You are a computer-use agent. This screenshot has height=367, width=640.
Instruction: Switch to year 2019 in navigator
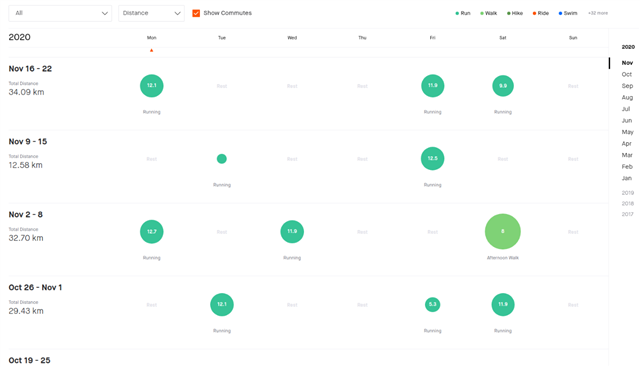click(x=628, y=193)
